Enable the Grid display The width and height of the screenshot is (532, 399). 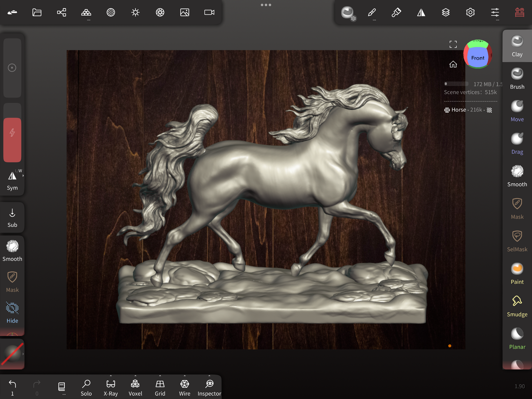[x=160, y=388]
